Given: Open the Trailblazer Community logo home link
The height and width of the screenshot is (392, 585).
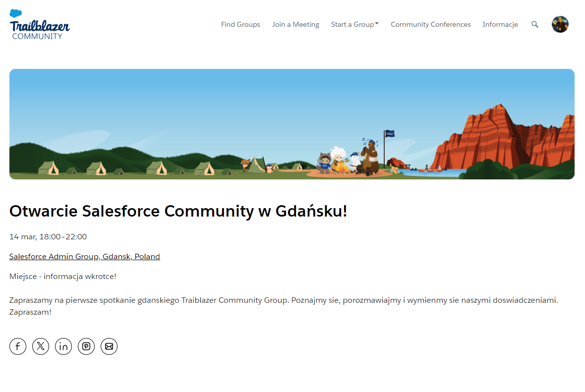Looking at the screenshot, I should (39, 24).
